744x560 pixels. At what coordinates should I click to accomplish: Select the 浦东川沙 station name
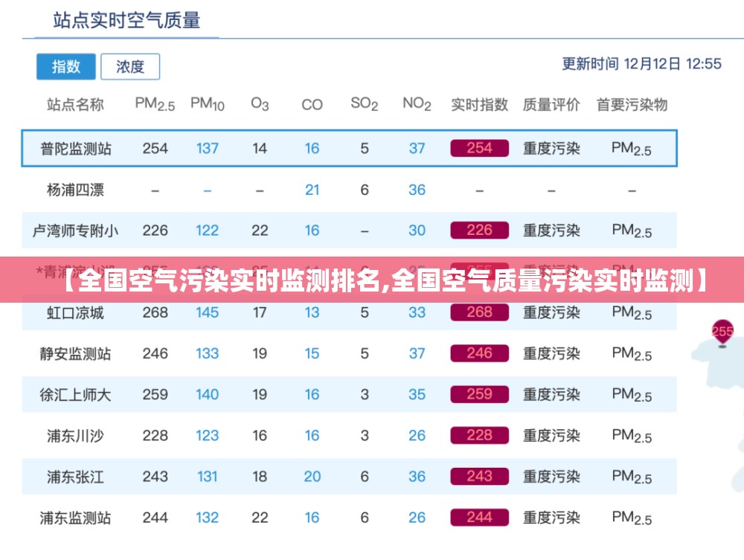click(75, 436)
